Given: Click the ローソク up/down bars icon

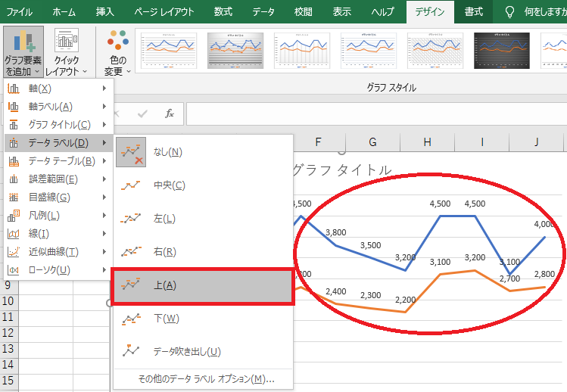Looking at the screenshot, I should click(x=14, y=269).
